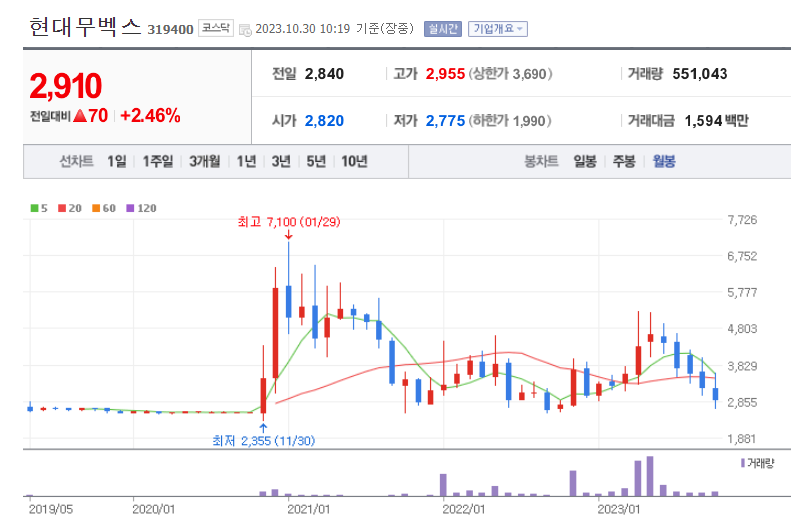The image size is (791, 530).
Task: Click the 상한가 3,690 text
Action: pos(510,74)
